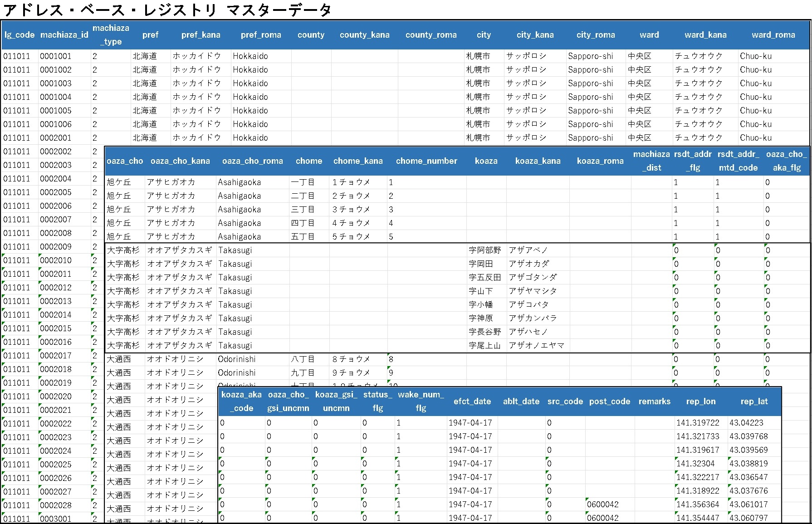Select the chome cell 三丁目
The width and height of the screenshot is (812, 524).
pos(303,210)
